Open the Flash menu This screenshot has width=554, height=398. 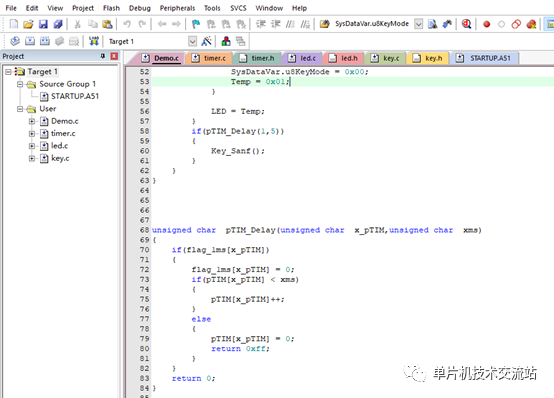point(111,8)
